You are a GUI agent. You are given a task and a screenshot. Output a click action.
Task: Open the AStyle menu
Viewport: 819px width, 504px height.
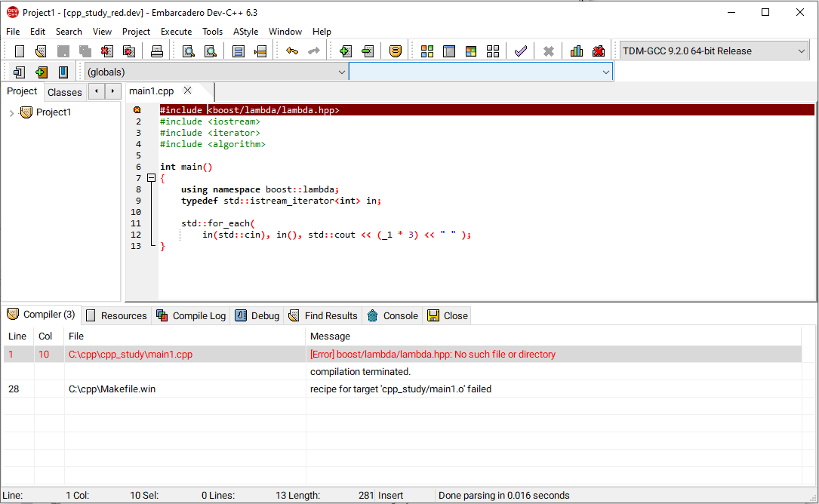[245, 32]
